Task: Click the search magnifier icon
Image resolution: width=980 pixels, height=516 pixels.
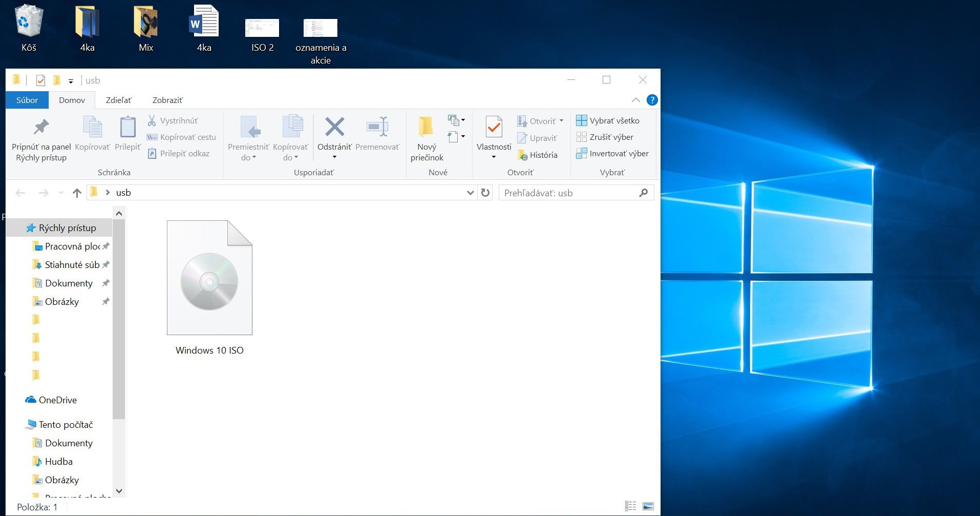Action: click(x=644, y=193)
